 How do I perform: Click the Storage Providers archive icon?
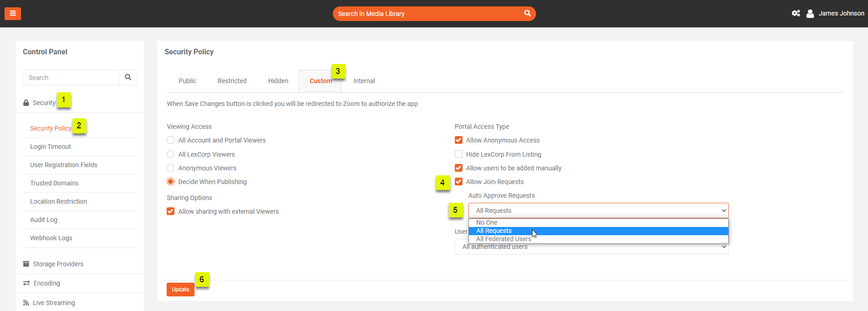point(26,264)
